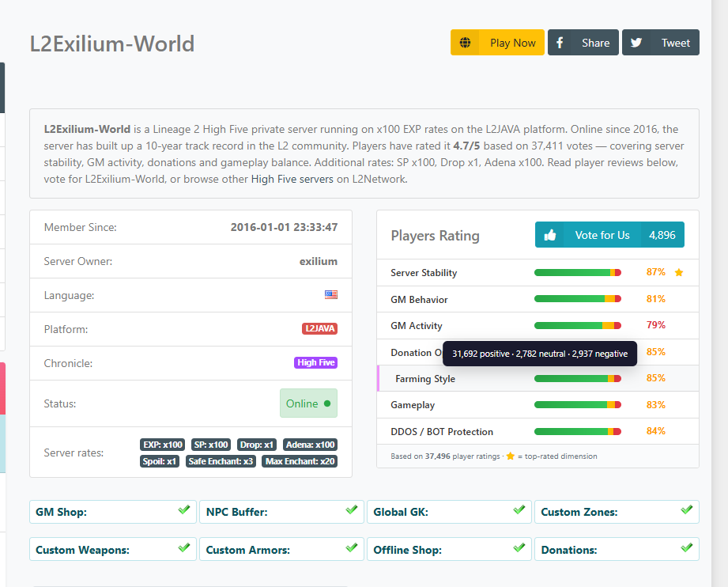Click the Server Stability rating bar
Viewport: 728px width, 587px height.
[578, 272]
